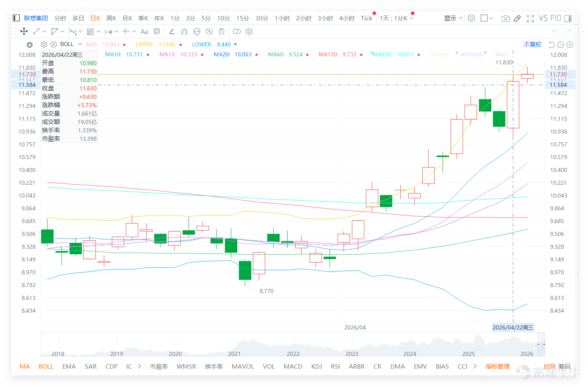Image resolution: width=588 pixels, height=387 pixels.
Task: Delete drawings with trash icon
Action: point(222,31)
